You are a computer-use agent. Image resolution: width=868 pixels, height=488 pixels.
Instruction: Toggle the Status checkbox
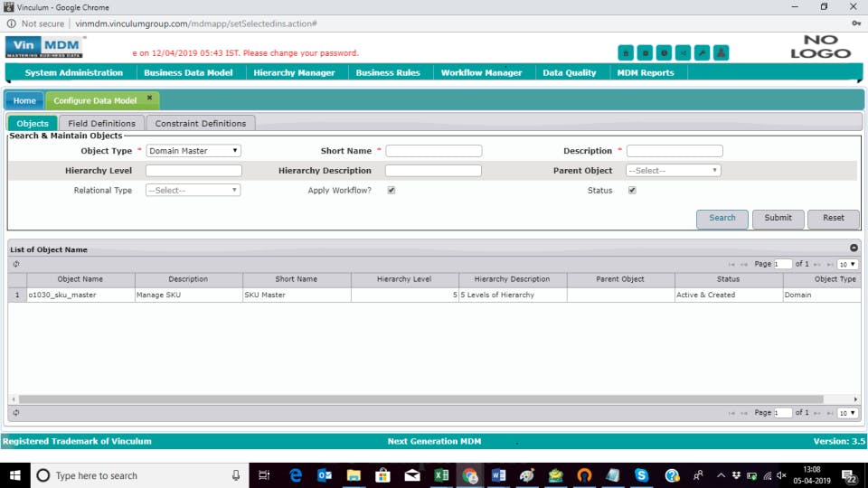click(632, 191)
